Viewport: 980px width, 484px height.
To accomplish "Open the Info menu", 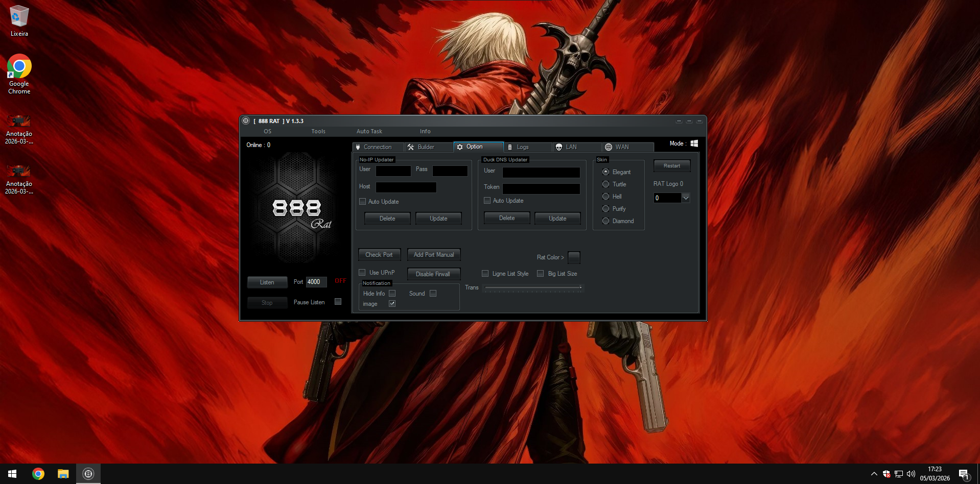I will pos(425,131).
